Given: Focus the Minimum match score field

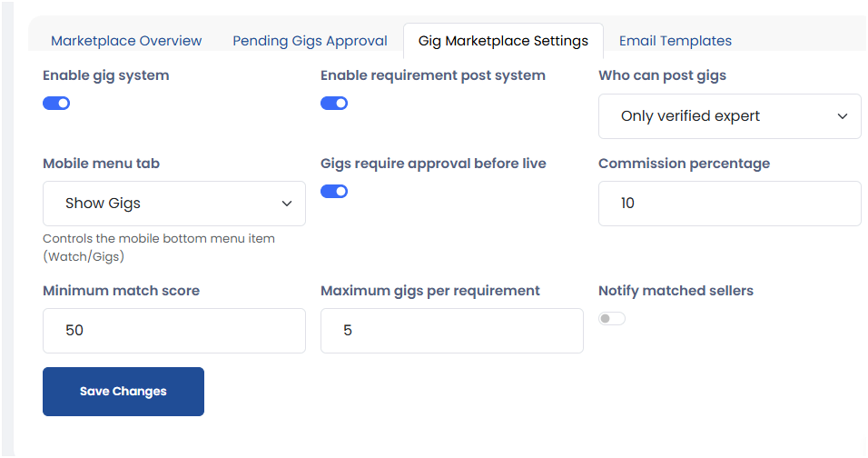Looking at the screenshot, I should point(174,331).
